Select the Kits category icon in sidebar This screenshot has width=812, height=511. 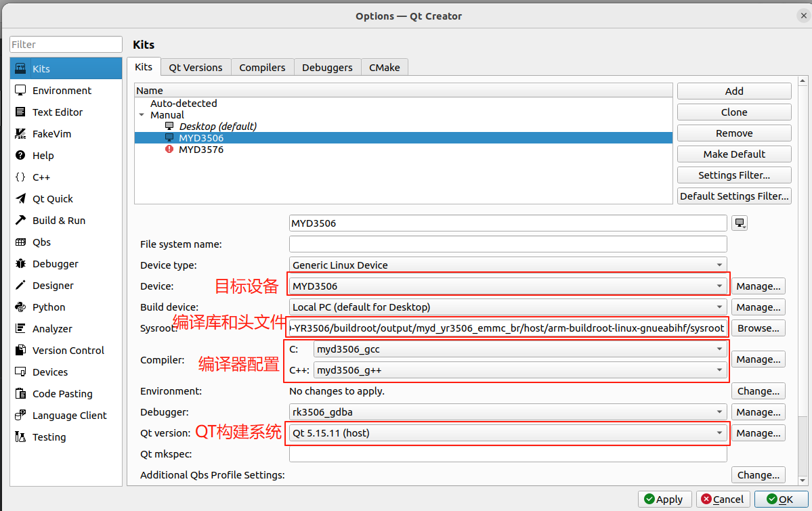20,68
